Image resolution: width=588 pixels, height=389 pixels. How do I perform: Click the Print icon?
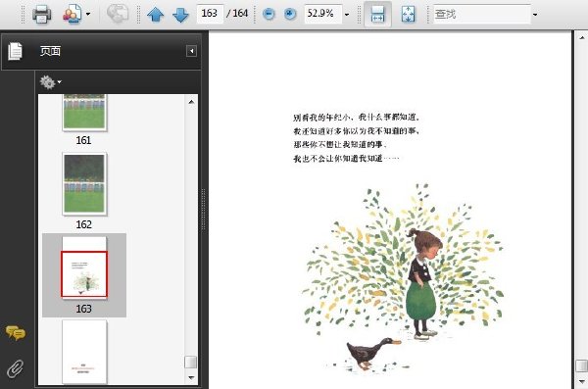tap(41, 15)
